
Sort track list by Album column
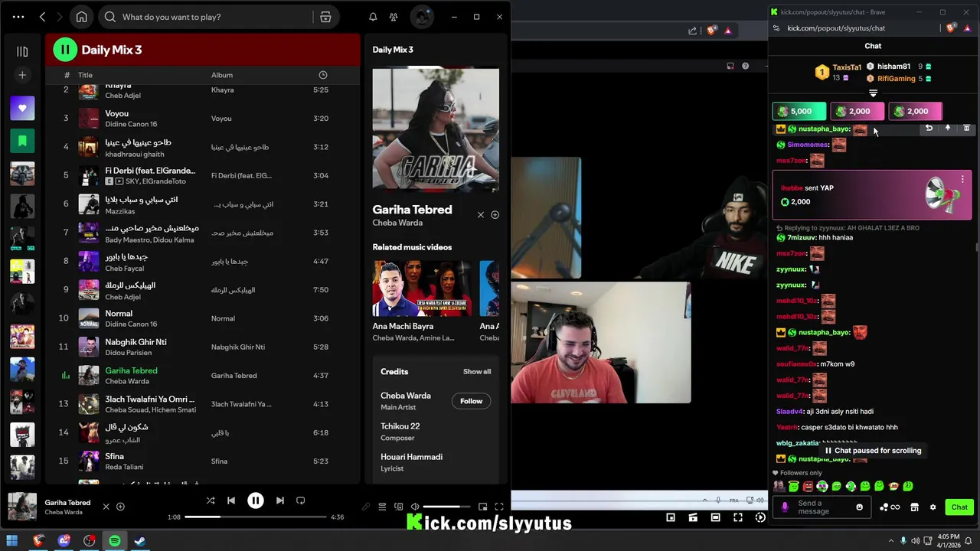pos(222,75)
